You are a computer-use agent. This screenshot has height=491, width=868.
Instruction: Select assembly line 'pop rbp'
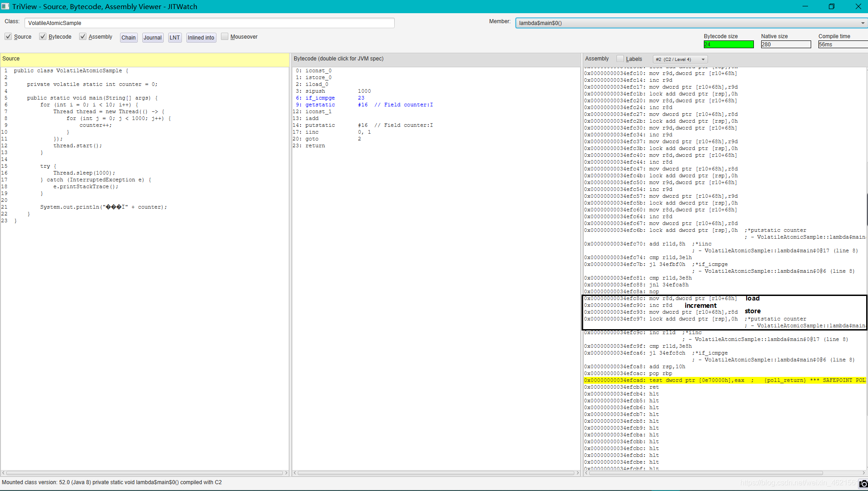pyautogui.click(x=628, y=373)
